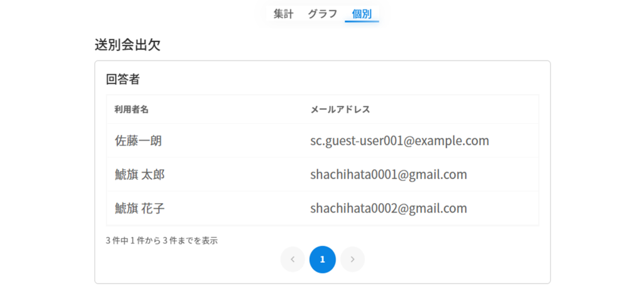Sort by メールアドレス column header
The height and width of the screenshot is (286, 644).
coord(340,109)
